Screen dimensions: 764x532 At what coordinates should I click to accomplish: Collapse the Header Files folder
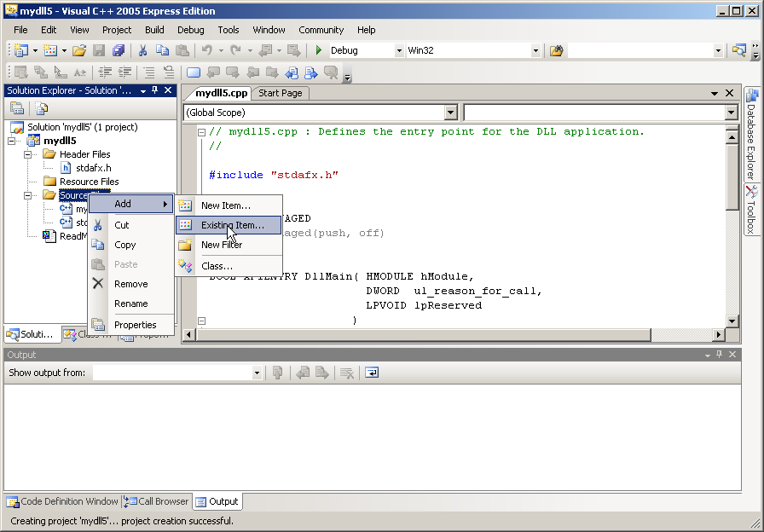tap(28, 154)
